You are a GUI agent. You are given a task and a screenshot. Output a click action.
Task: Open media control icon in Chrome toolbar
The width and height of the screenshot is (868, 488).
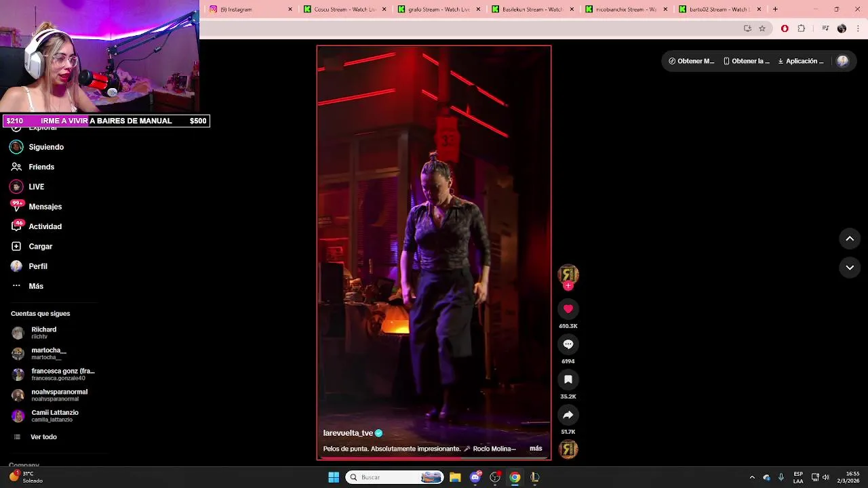point(825,28)
